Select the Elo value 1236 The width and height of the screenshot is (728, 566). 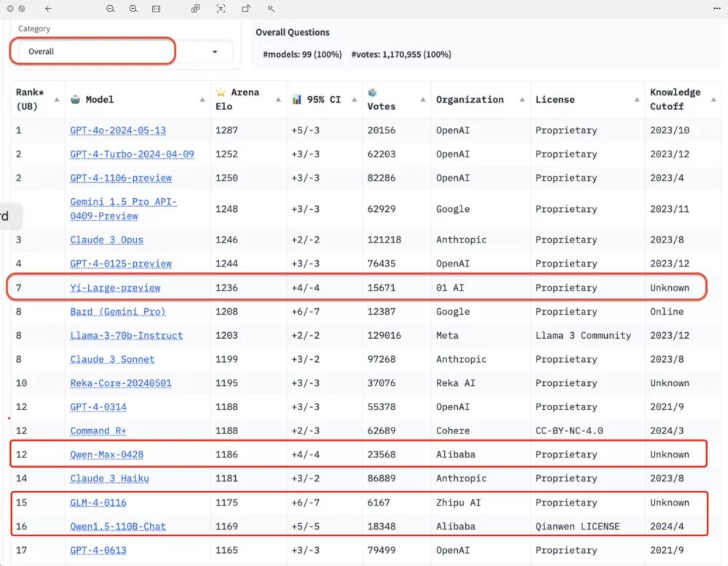tap(226, 288)
